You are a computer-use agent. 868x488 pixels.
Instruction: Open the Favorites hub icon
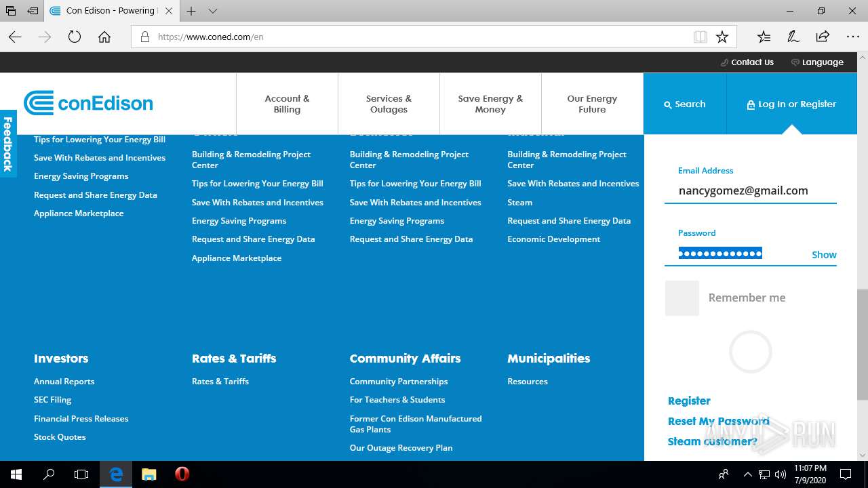pos(764,37)
